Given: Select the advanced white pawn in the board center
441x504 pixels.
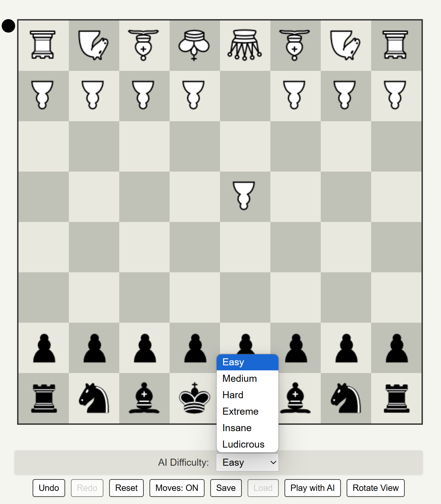Looking at the screenshot, I should [244, 196].
